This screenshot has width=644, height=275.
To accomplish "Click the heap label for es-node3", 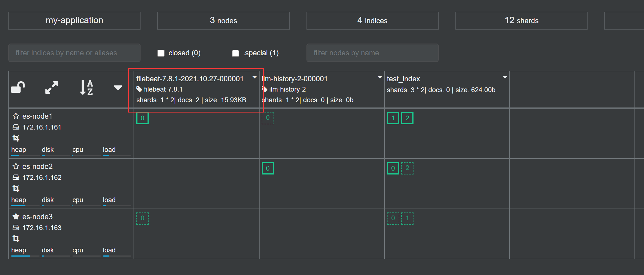I will 19,250.
